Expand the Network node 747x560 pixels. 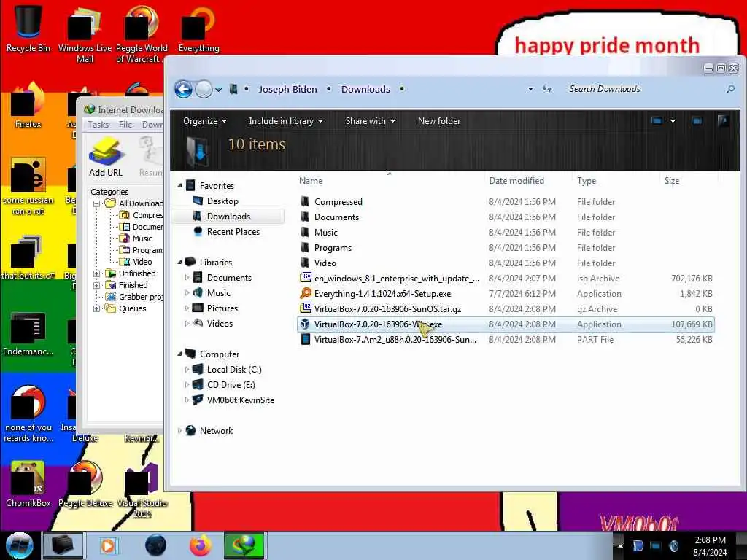click(x=179, y=430)
